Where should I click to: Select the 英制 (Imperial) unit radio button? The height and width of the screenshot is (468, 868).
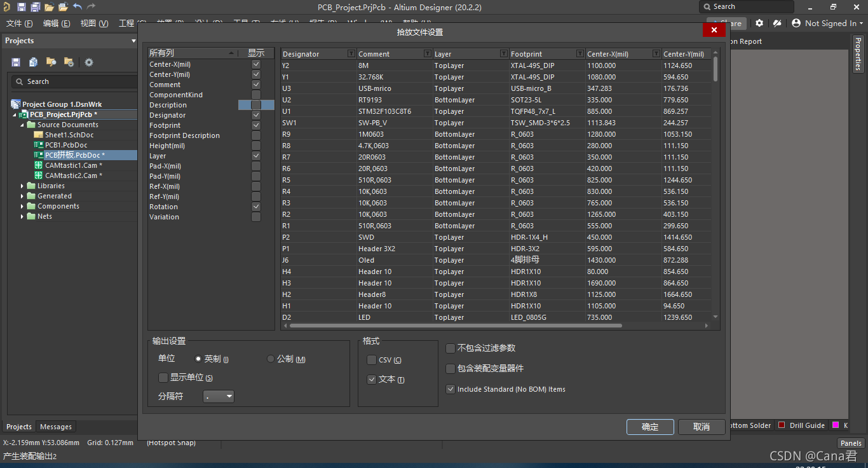click(198, 359)
